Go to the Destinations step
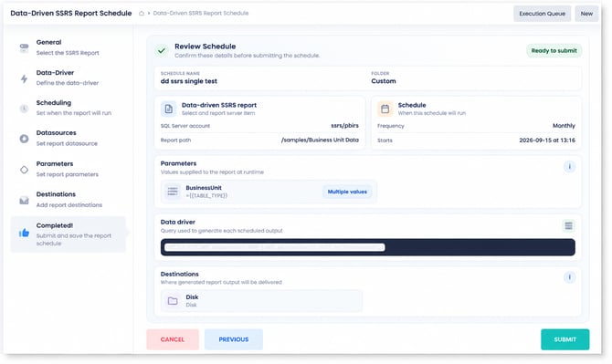 click(69, 200)
